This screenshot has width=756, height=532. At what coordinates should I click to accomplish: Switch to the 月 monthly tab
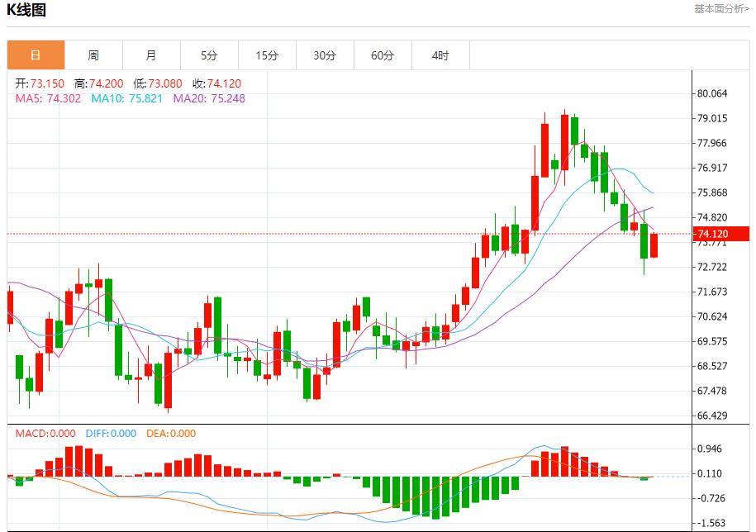[151, 55]
